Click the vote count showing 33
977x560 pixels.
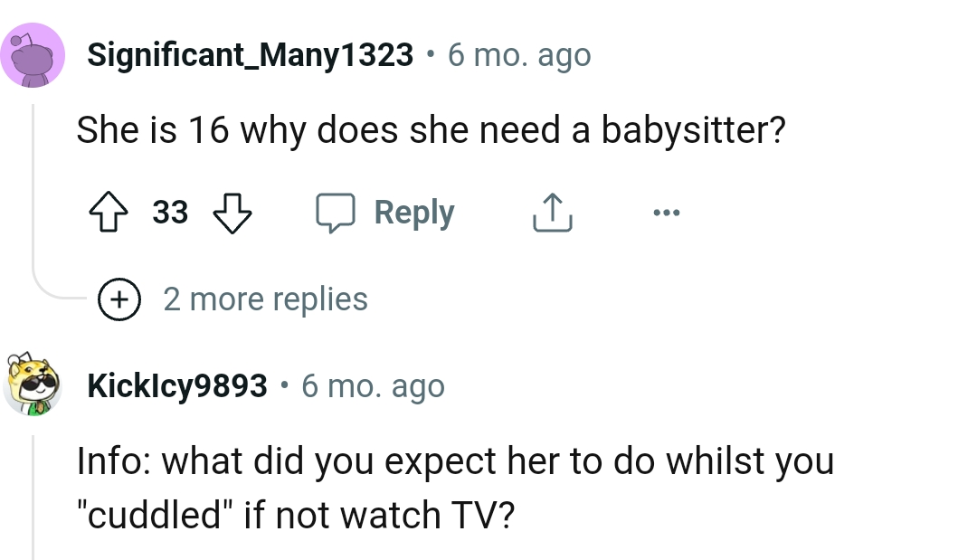coord(171,214)
